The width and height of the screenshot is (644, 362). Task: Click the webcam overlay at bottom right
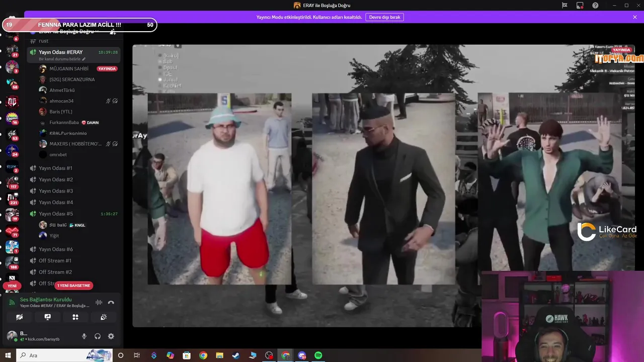click(562, 317)
